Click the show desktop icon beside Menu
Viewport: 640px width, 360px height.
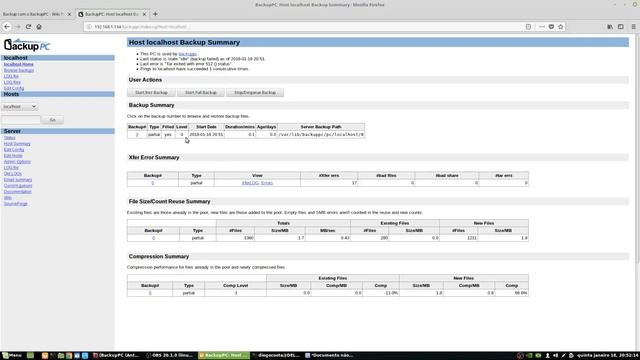pos(30,356)
